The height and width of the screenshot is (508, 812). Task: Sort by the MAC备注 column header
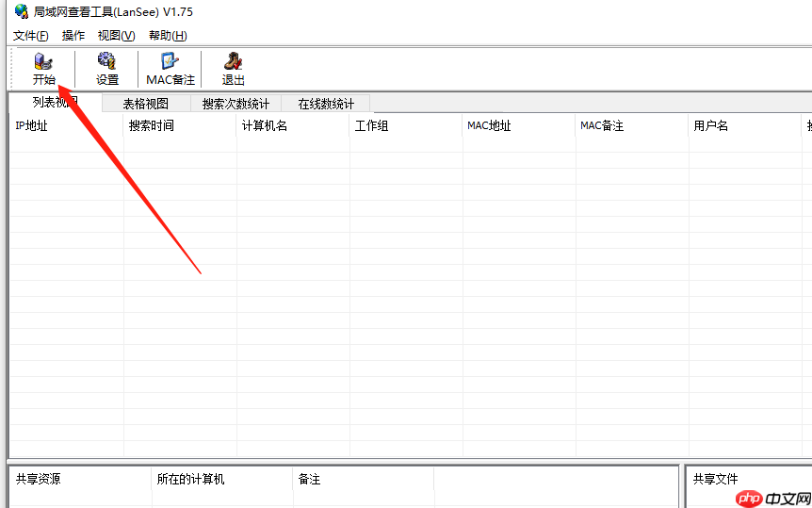tap(631, 126)
